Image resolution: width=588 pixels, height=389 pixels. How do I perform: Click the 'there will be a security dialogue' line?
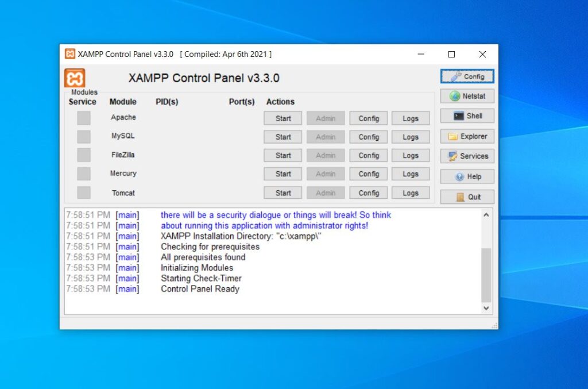click(276, 215)
